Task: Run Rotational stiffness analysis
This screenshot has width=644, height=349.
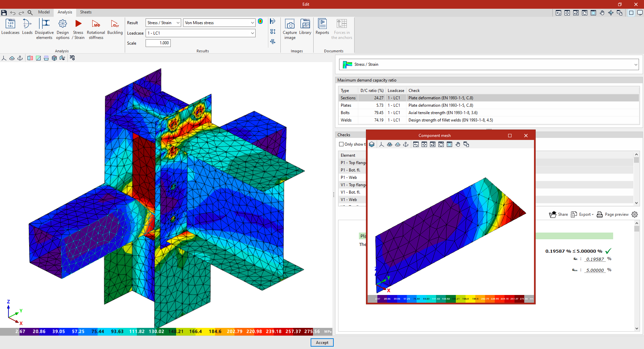Action: [x=96, y=29]
